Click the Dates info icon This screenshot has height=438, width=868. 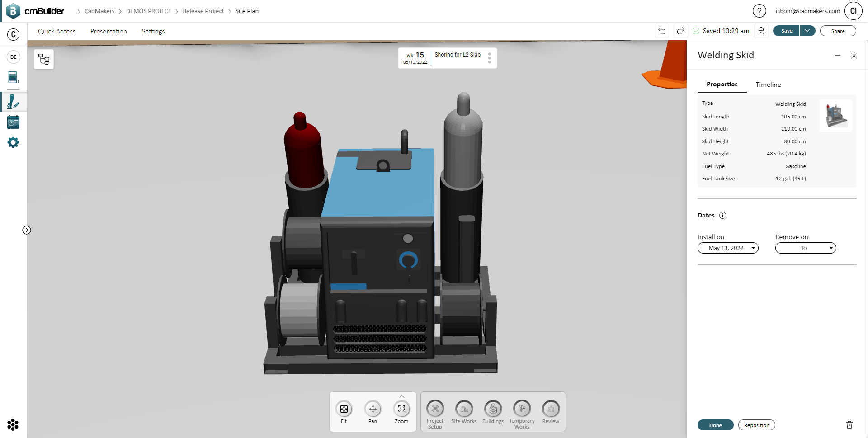click(722, 216)
